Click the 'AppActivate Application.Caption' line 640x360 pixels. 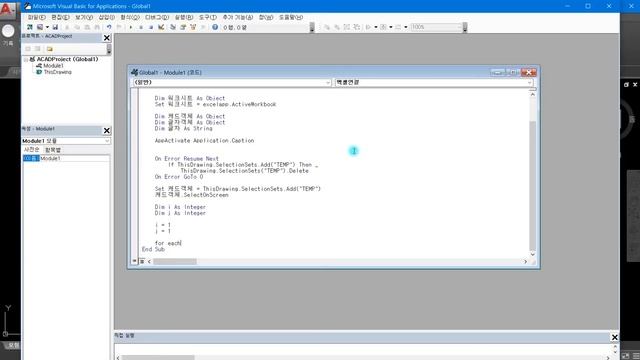(204, 140)
